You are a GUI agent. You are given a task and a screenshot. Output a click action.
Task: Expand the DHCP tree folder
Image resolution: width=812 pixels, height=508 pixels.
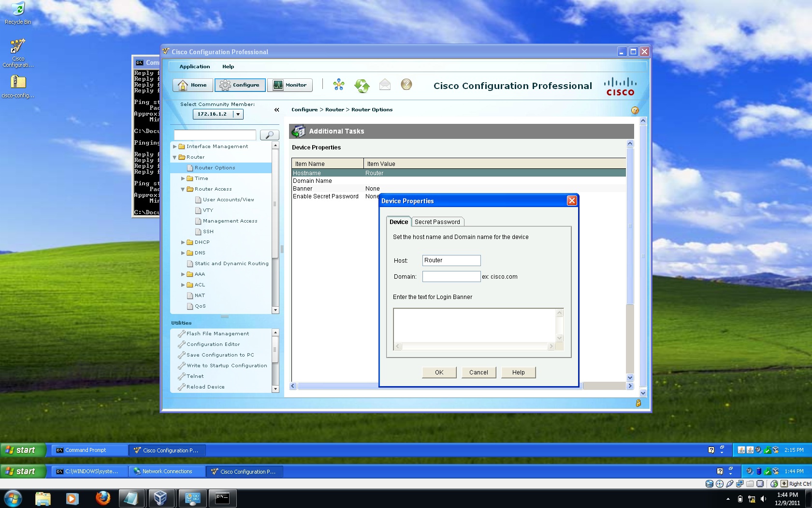[183, 242]
